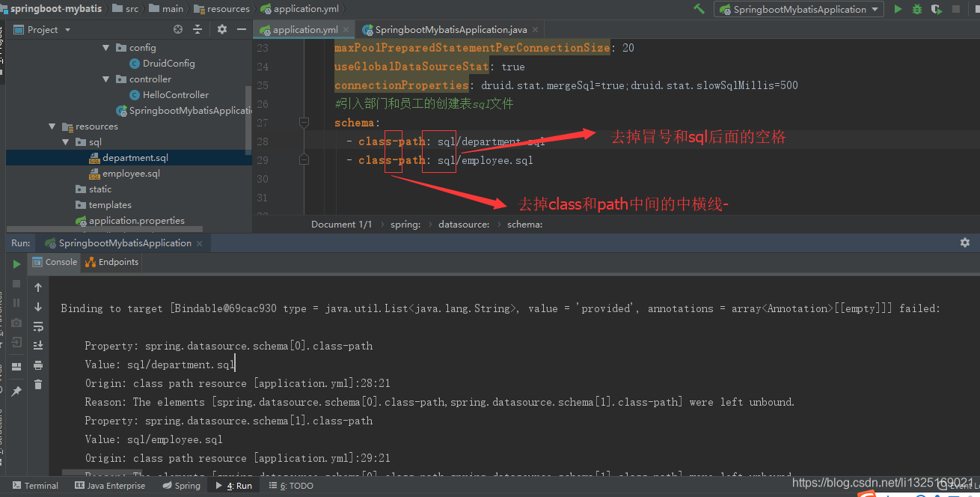Open 6: TODO tool window
The width and height of the screenshot is (980, 497).
(x=293, y=486)
